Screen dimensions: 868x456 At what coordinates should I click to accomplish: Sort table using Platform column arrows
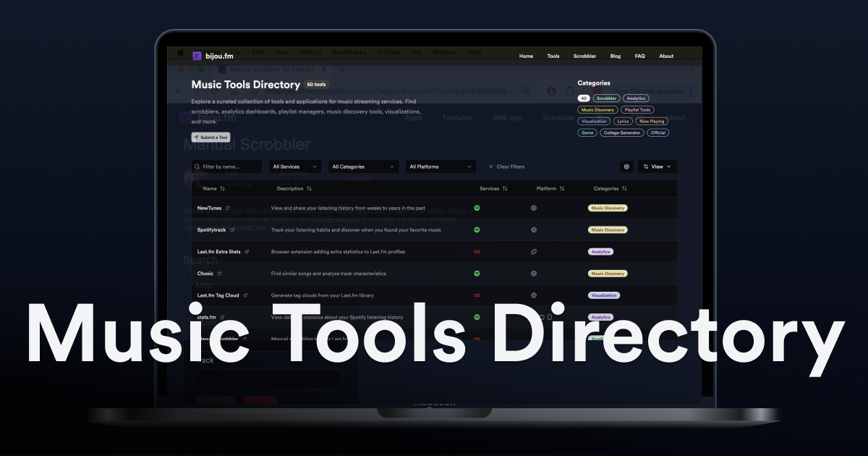pos(562,188)
